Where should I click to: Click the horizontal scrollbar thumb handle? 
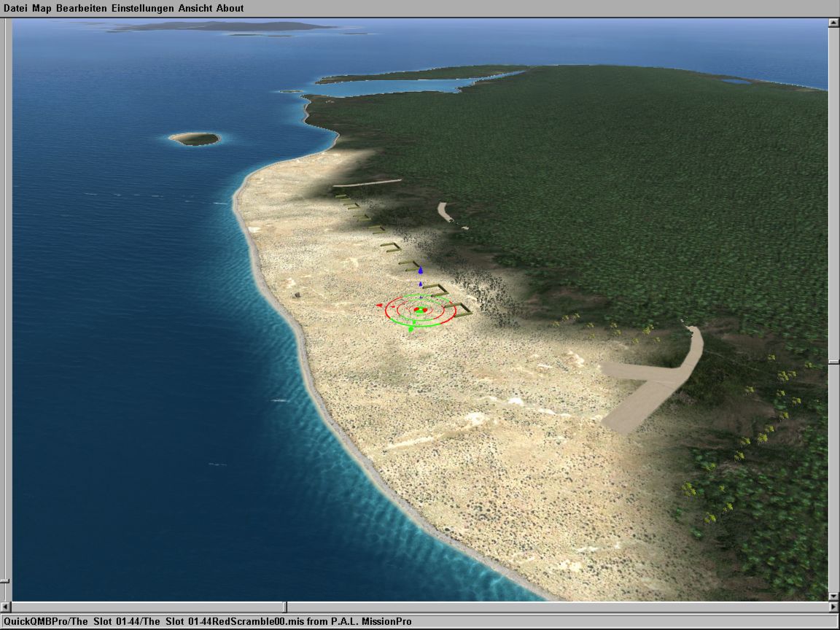click(x=285, y=607)
